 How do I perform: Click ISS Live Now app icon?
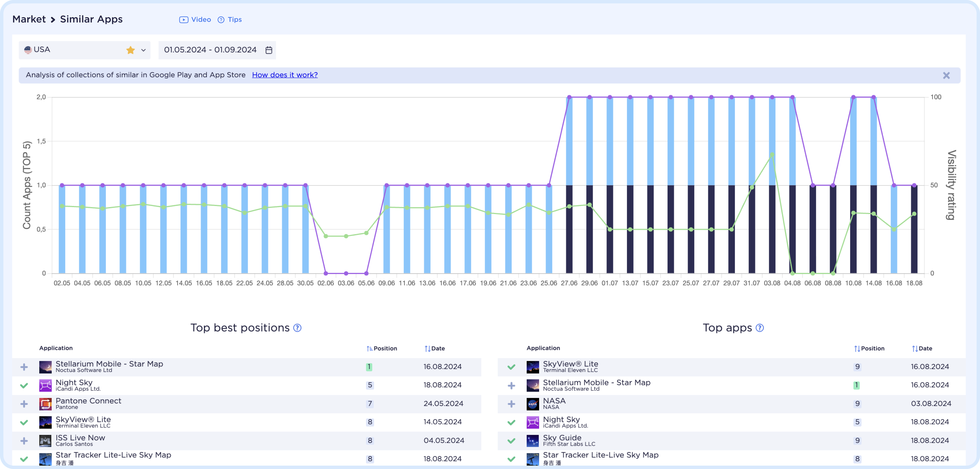coord(45,441)
